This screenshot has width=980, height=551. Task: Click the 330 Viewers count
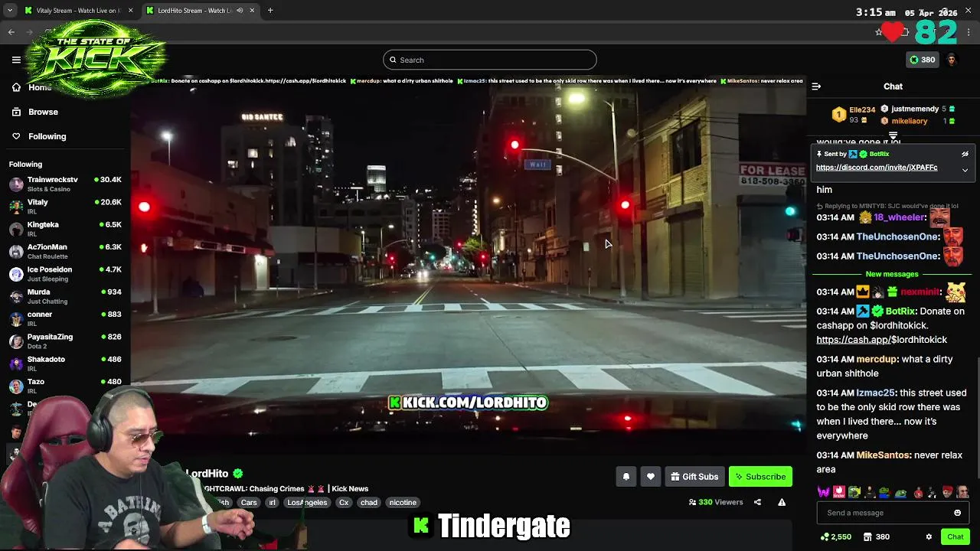(716, 503)
